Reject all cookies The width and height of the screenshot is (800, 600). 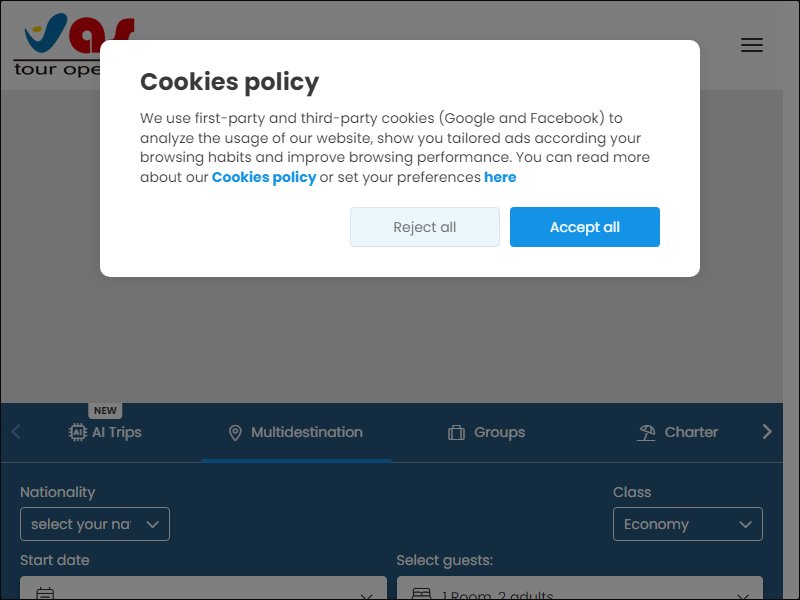tap(424, 227)
